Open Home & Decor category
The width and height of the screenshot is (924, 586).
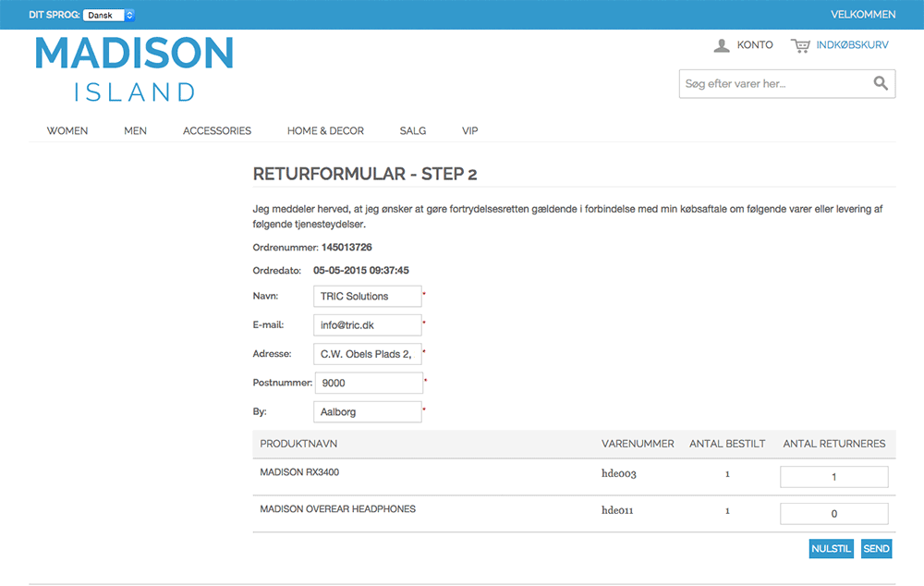(x=325, y=131)
